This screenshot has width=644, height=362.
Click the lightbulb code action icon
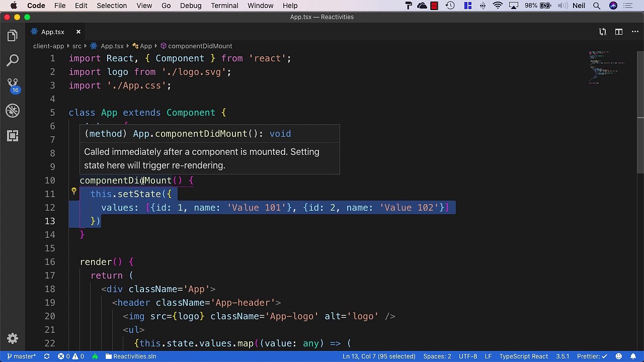tap(73, 192)
